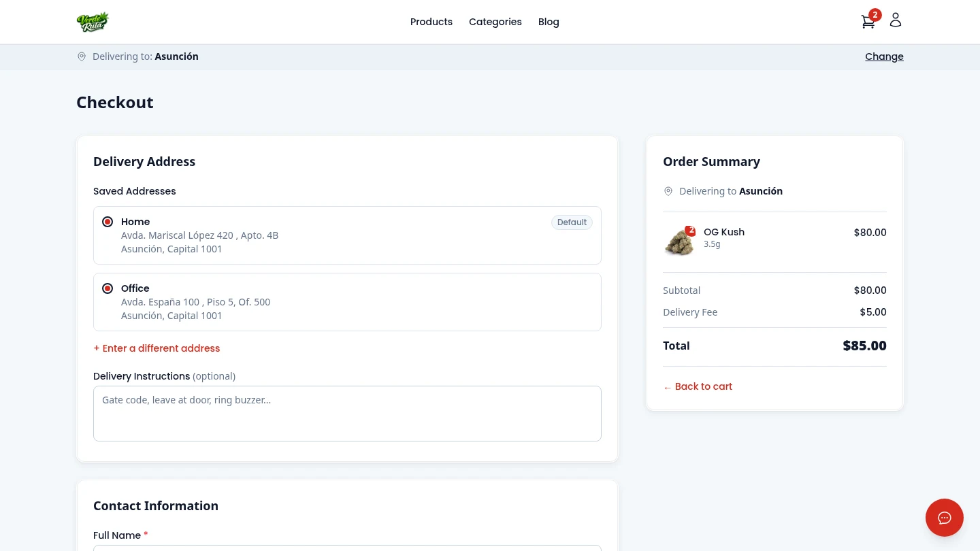Click the delivery instructions text area
Viewport: 980px width, 551px height.
pyautogui.click(x=347, y=413)
